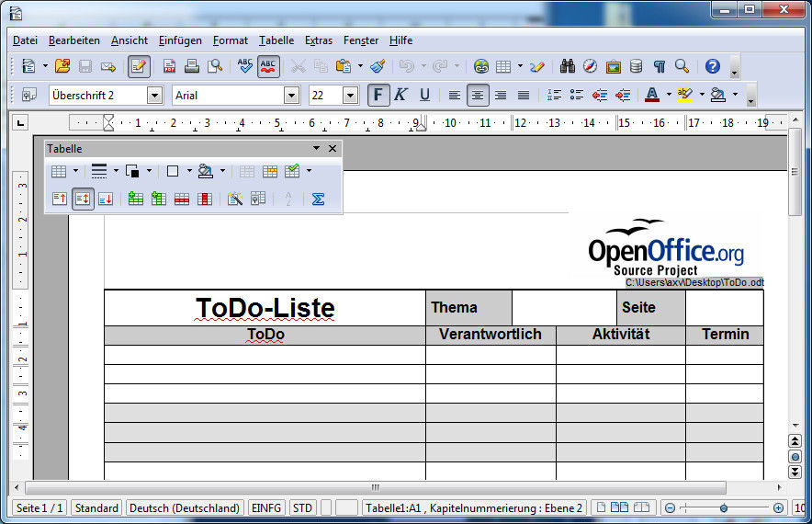Click EINFG insert mode in status bar
The height and width of the screenshot is (524, 812).
pyautogui.click(x=266, y=508)
